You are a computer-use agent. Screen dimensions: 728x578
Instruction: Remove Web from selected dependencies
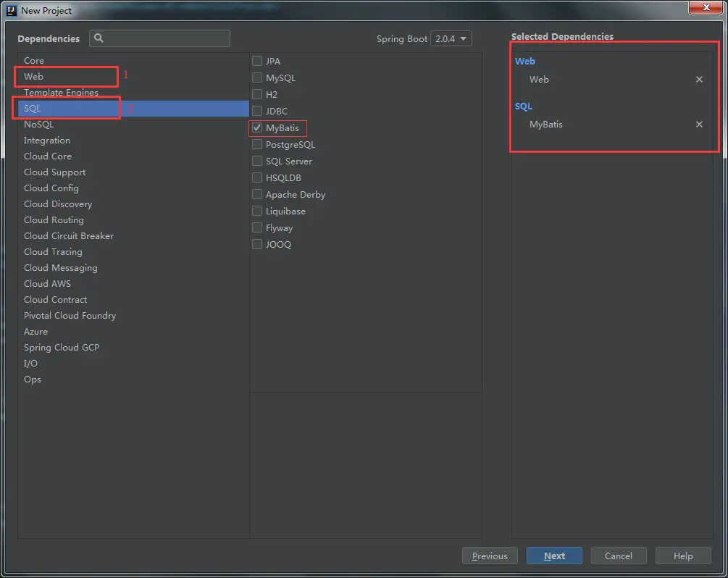pos(699,80)
